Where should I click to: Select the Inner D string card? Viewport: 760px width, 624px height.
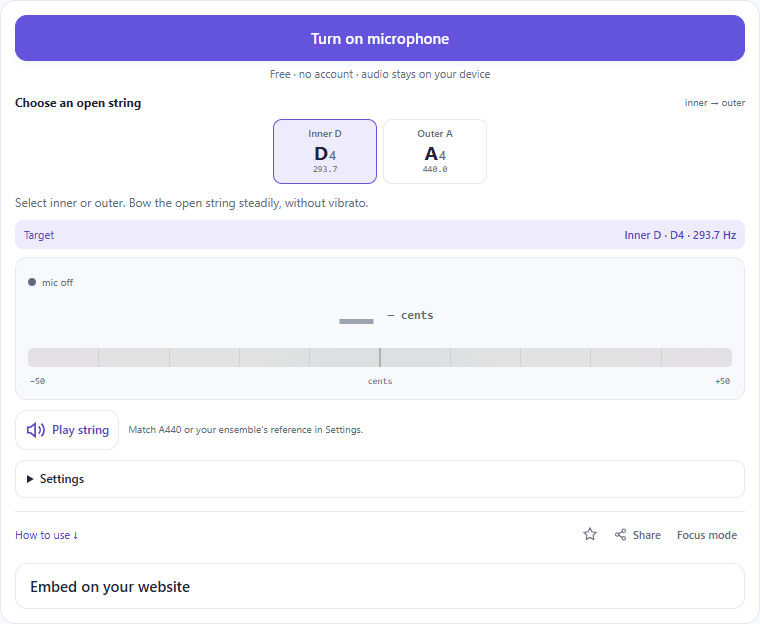point(325,151)
